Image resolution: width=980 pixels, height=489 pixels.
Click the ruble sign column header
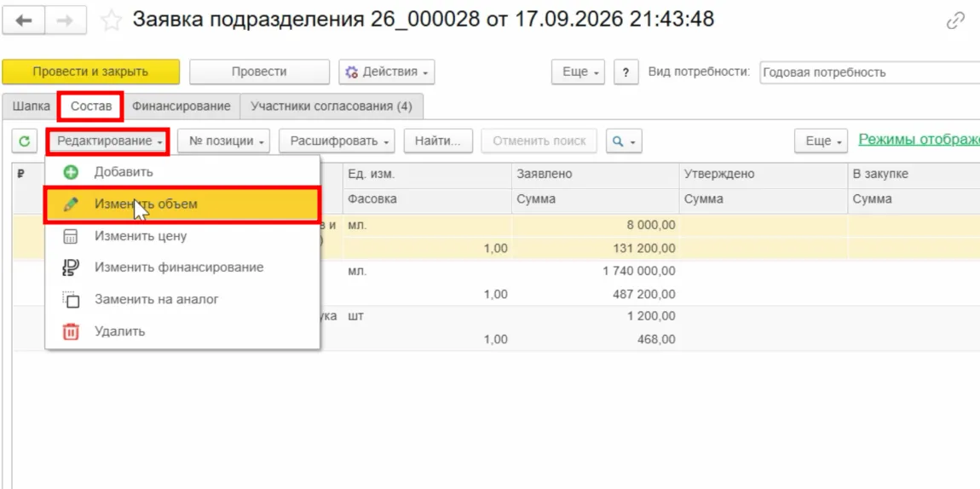click(x=20, y=175)
